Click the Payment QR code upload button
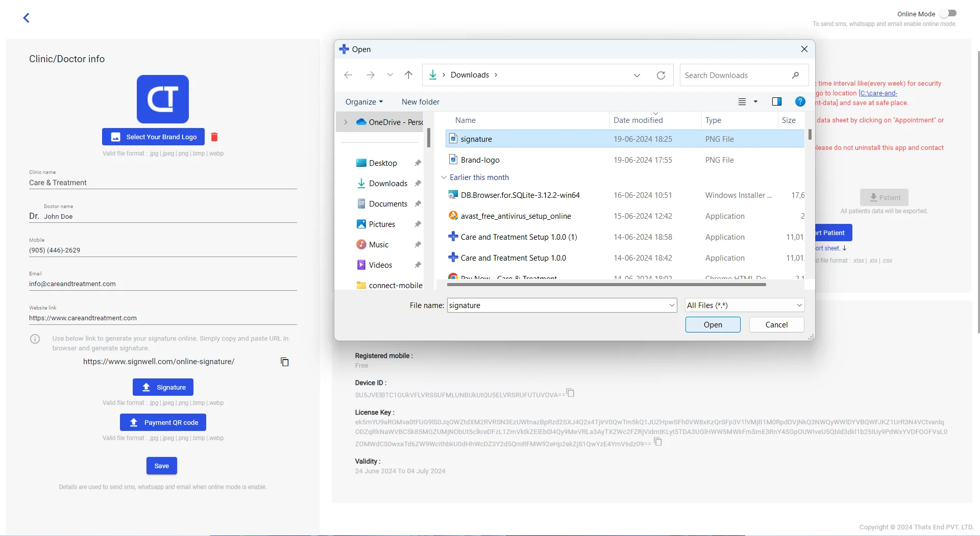Image resolution: width=980 pixels, height=536 pixels. coord(163,422)
